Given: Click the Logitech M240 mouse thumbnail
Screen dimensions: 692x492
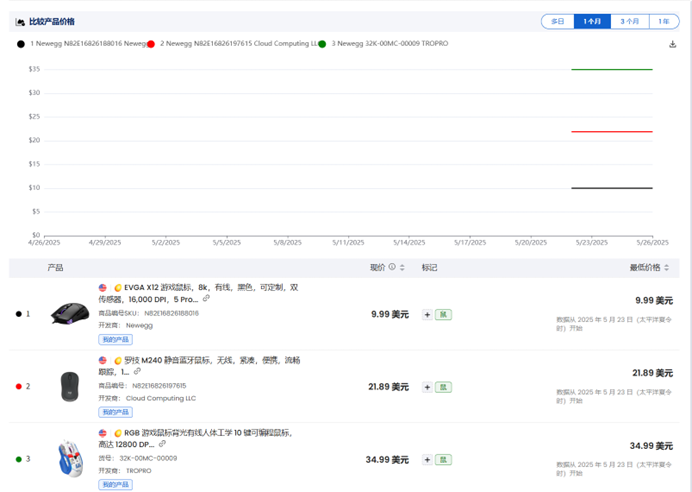Looking at the screenshot, I should (x=70, y=387).
